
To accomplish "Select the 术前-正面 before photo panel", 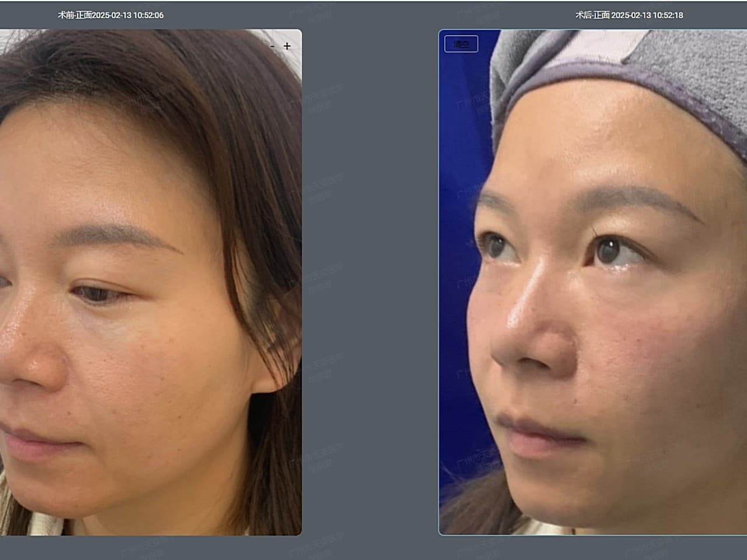I will (151, 282).
